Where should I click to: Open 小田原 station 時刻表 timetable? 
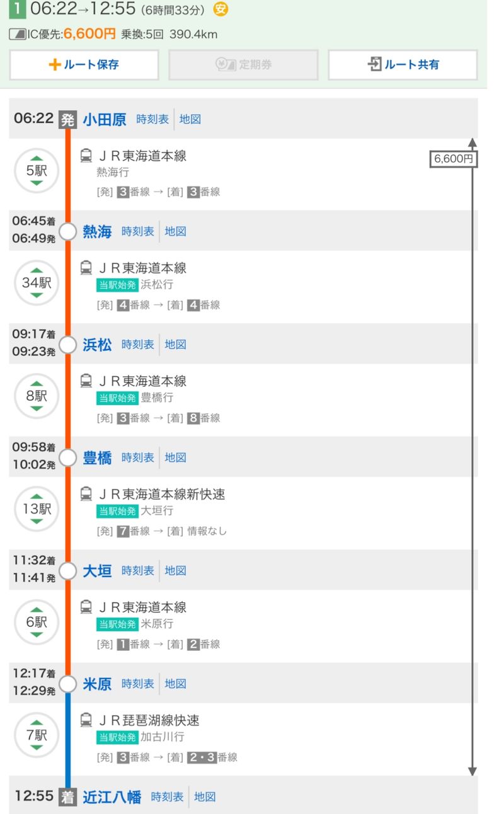click(x=152, y=119)
